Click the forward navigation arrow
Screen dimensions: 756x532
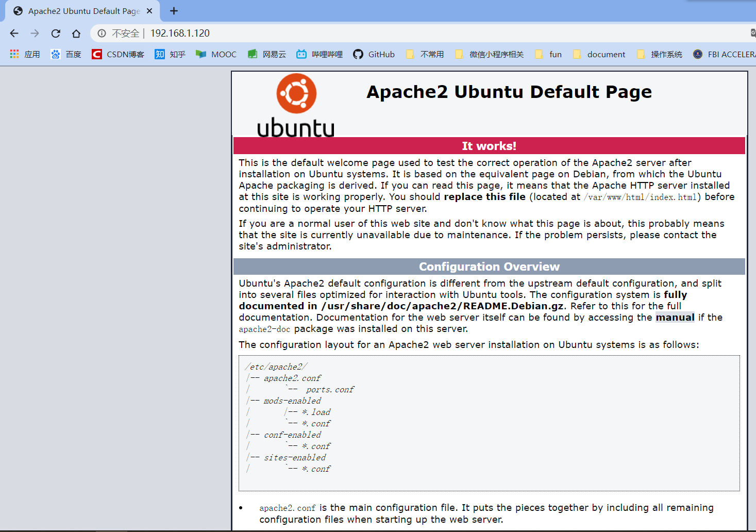tap(35, 34)
